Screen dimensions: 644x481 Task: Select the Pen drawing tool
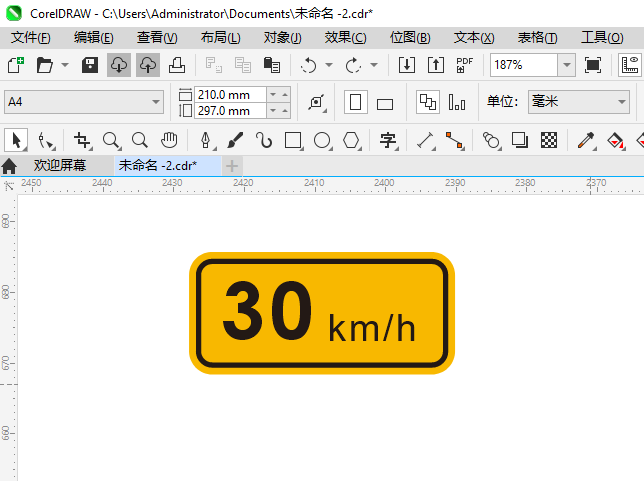(206, 140)
